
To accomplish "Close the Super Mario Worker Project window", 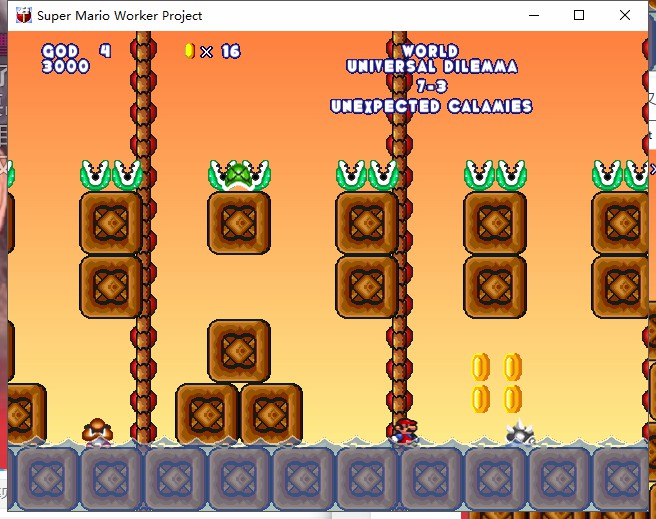I will pos(625,15).
